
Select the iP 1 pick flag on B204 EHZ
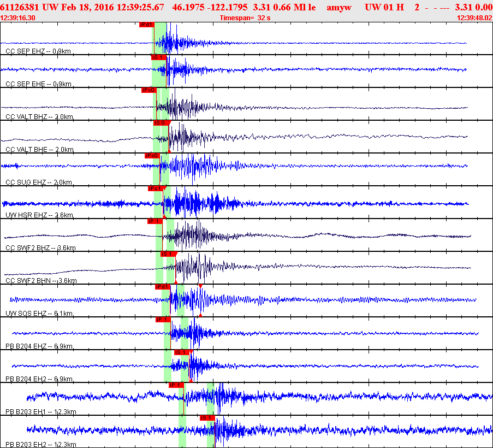(163, 320)
